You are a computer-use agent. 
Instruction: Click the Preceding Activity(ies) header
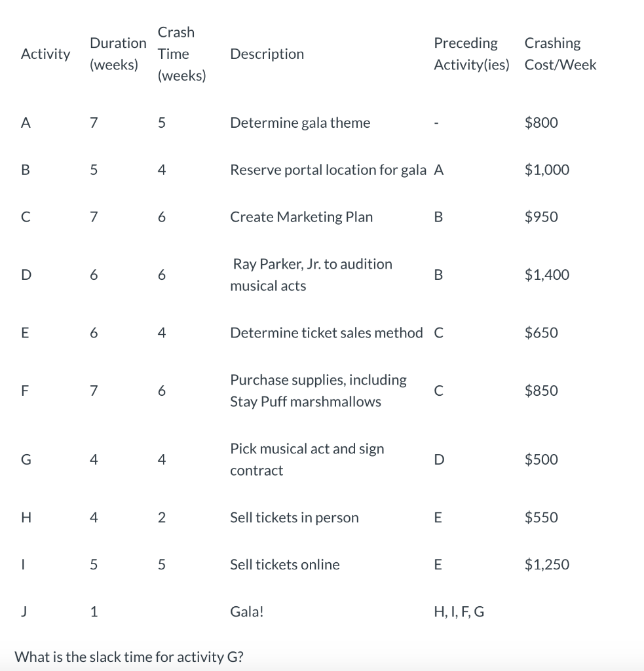click(x=471, y=54)
